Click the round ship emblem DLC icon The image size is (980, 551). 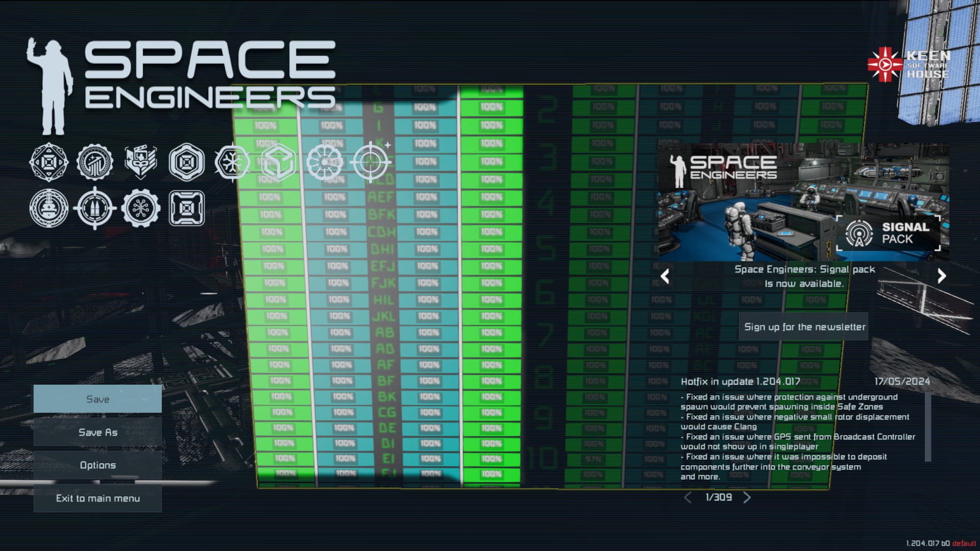coord(49,208)
